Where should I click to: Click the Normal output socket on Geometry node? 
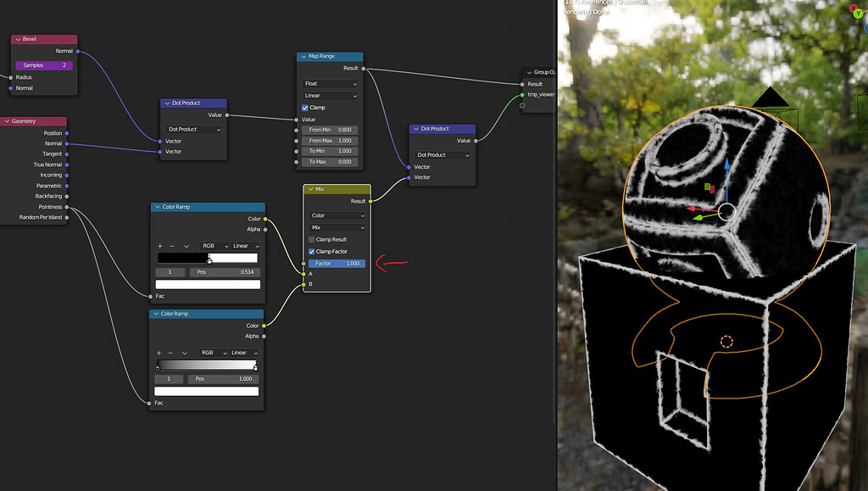click(x=69, y=143)
